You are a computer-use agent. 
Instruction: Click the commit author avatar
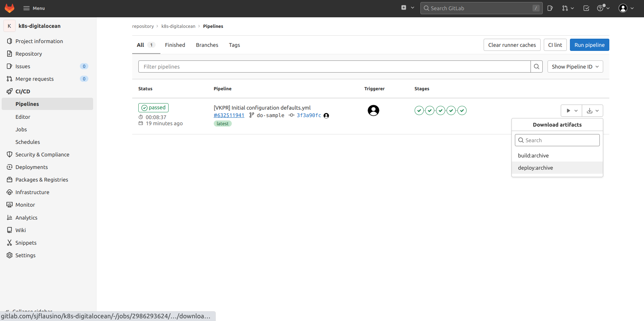(x=326, y=116)
